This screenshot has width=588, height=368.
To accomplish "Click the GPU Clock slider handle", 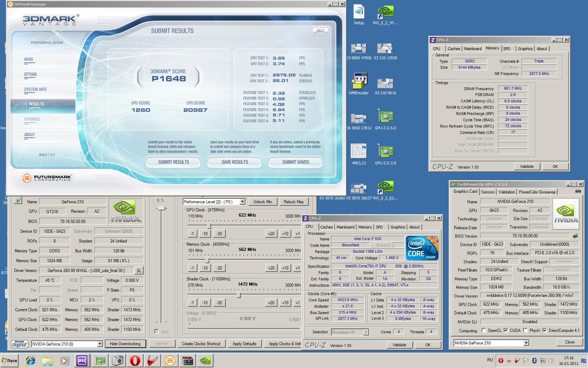I will click(x=209, y=225).
